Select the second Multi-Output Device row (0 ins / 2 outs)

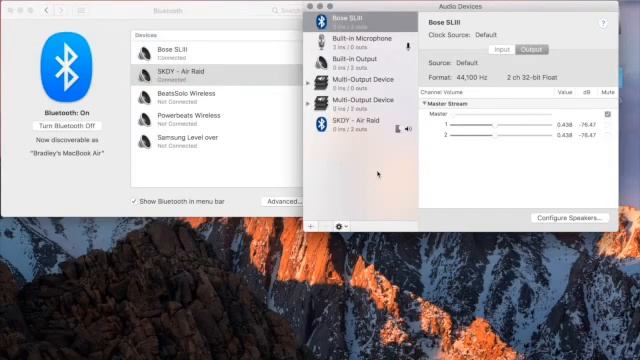coord(360,104)
